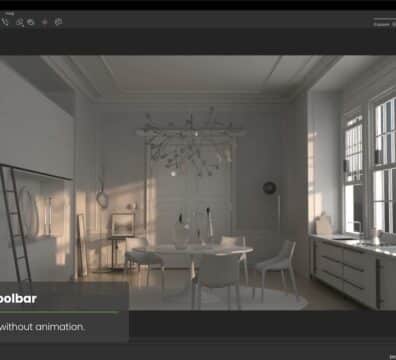Click the round wall clock in render
The width and height of the screenshot is (396, 360).
[269, 188]
